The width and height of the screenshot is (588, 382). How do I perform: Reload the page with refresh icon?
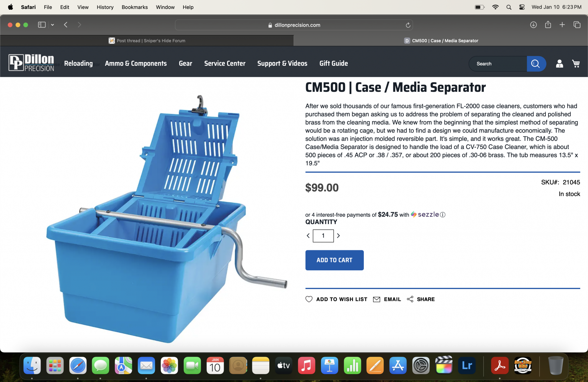[x=408, y=25]
